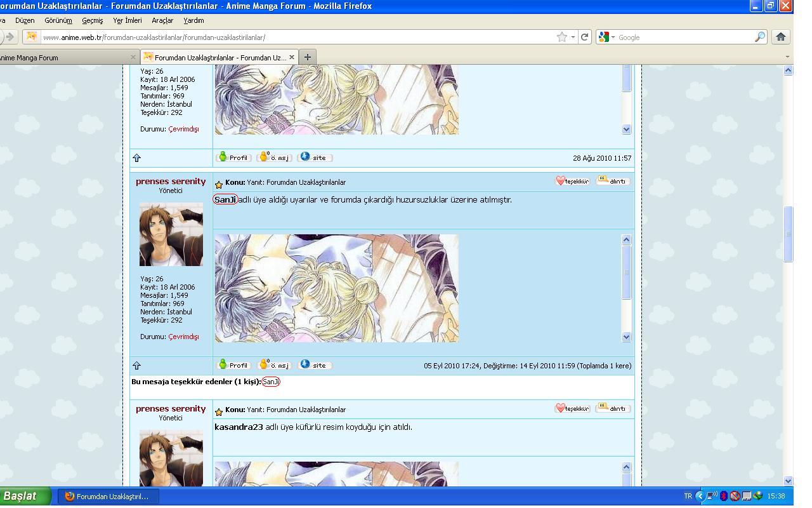This screenshot has width=812, height=508.
Task: Open the Görünüm menu
Action: (x=58, y=20)
